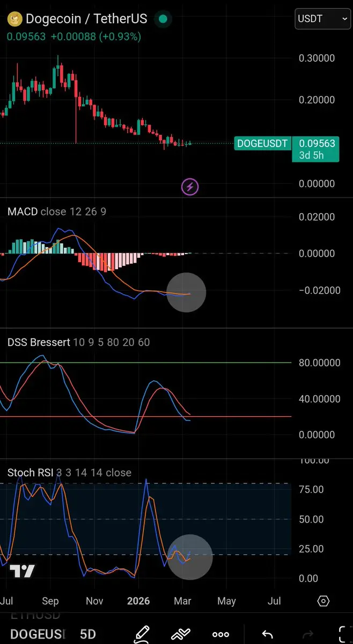This screenshot has width=353, height=644.
Task: Open the three-circles more menu
Action: (220, 634)
